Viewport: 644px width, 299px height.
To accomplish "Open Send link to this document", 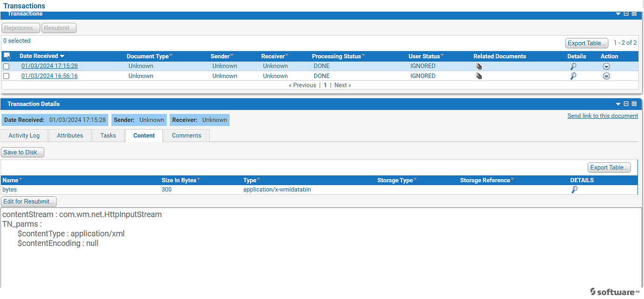I will tap(602, 116).
